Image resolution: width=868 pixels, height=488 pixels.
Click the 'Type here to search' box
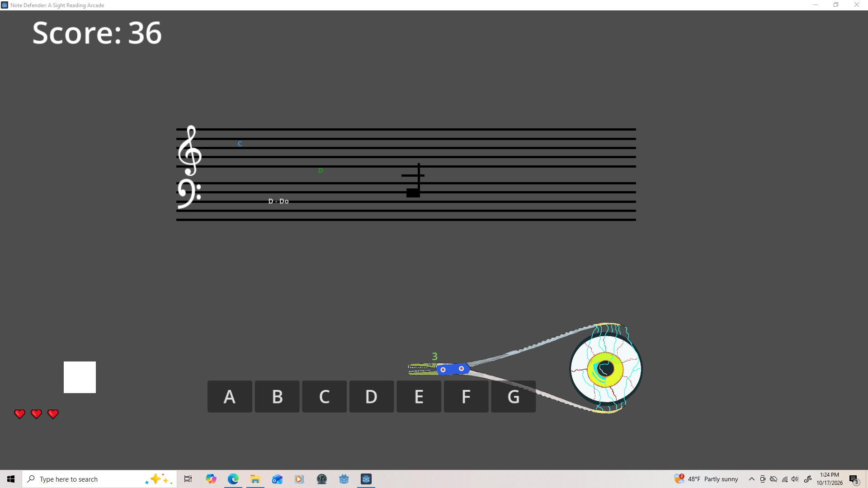99,479
